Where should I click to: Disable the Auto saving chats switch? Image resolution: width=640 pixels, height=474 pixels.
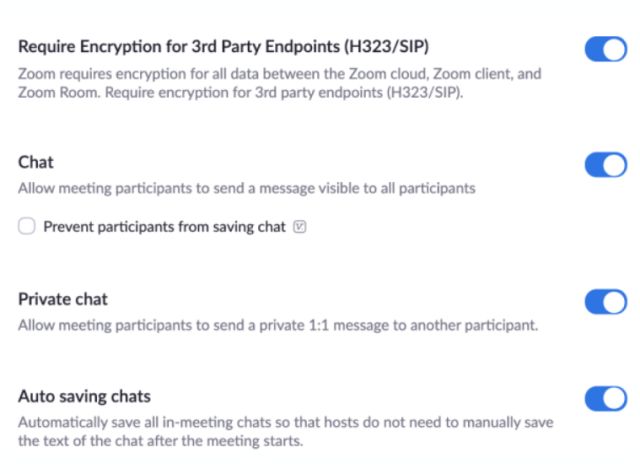pyautogui.click(x=605, y=398)
